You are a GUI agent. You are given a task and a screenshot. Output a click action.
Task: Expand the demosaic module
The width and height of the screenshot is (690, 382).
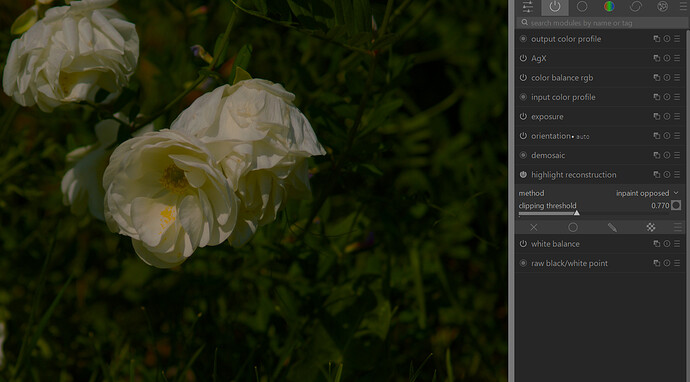tap(548, 155)
